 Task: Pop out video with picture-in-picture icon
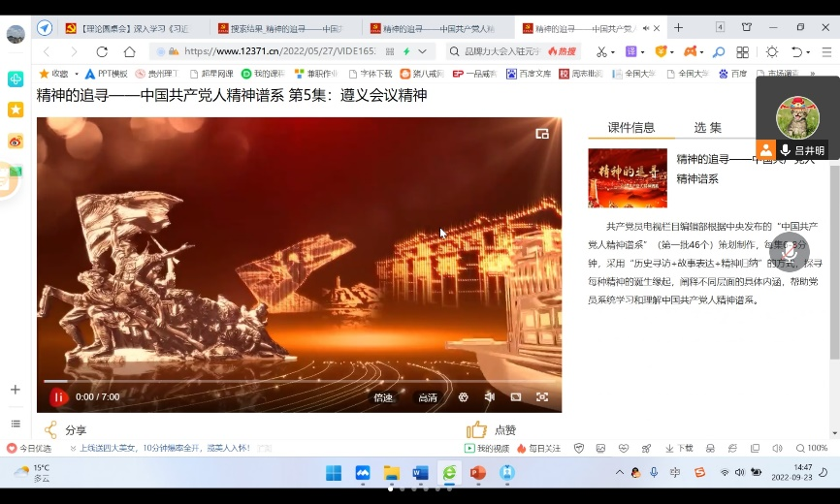pos(542,134)
